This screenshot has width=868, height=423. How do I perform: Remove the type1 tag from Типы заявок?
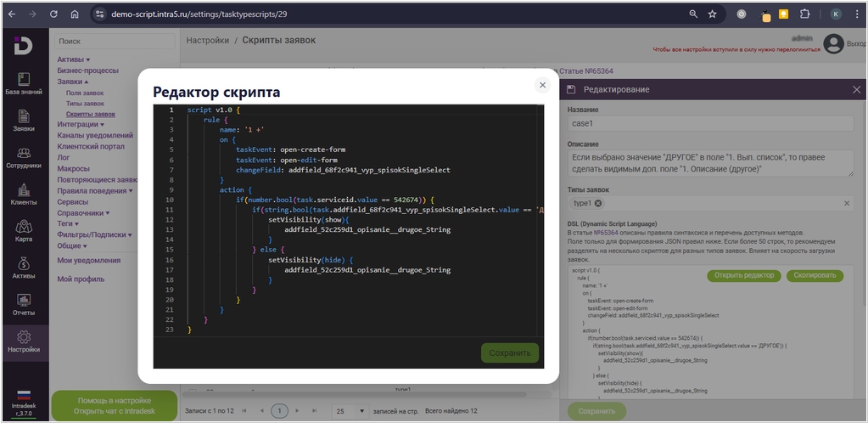pos(598,204)
